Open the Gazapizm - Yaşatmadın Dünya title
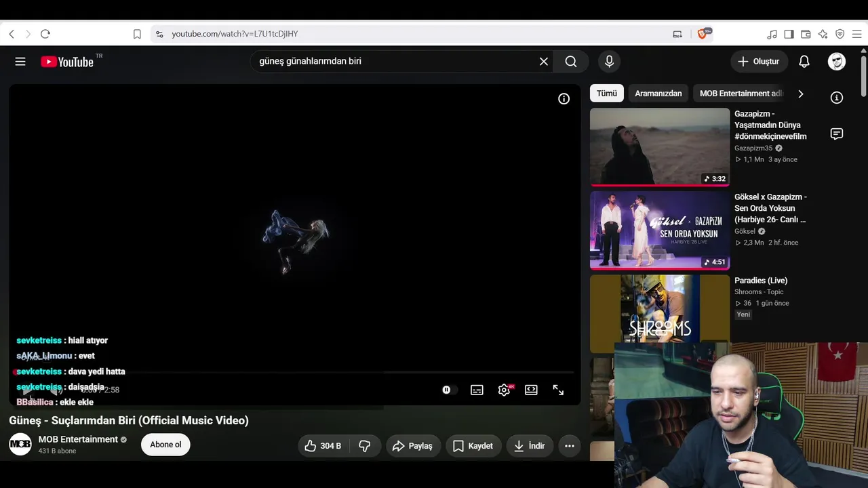 pyautogui.click(x=770, y=125)
